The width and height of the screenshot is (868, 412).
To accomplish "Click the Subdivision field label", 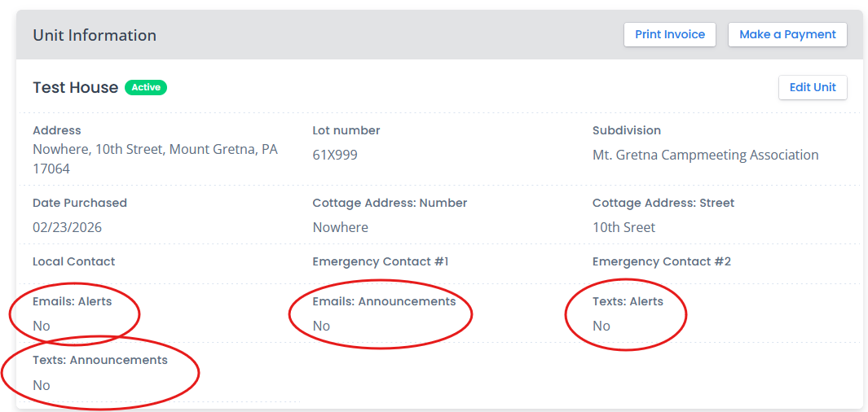I will click(x=626, y=130).
